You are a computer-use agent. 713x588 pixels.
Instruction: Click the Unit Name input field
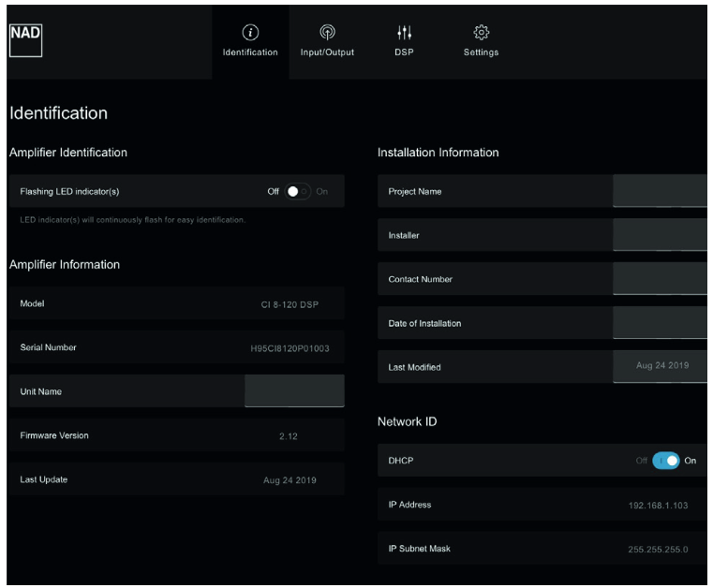[x=294, y=391]
